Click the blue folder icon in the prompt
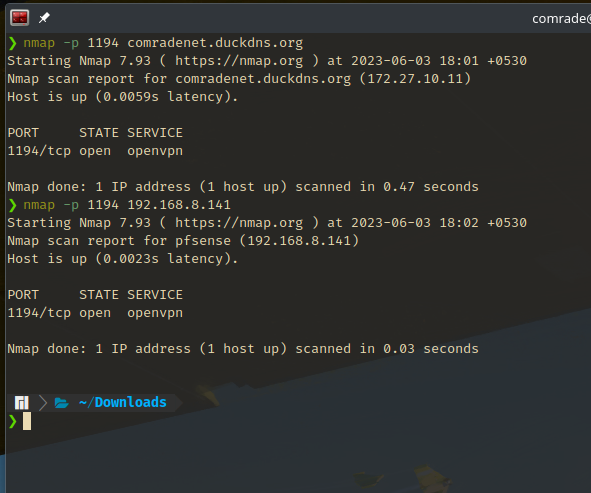 61,403
